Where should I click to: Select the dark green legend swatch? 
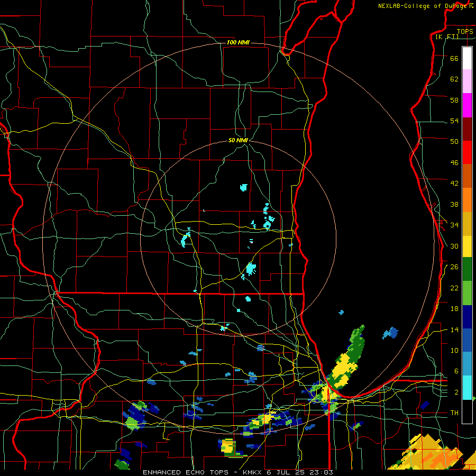click(467, 269)
